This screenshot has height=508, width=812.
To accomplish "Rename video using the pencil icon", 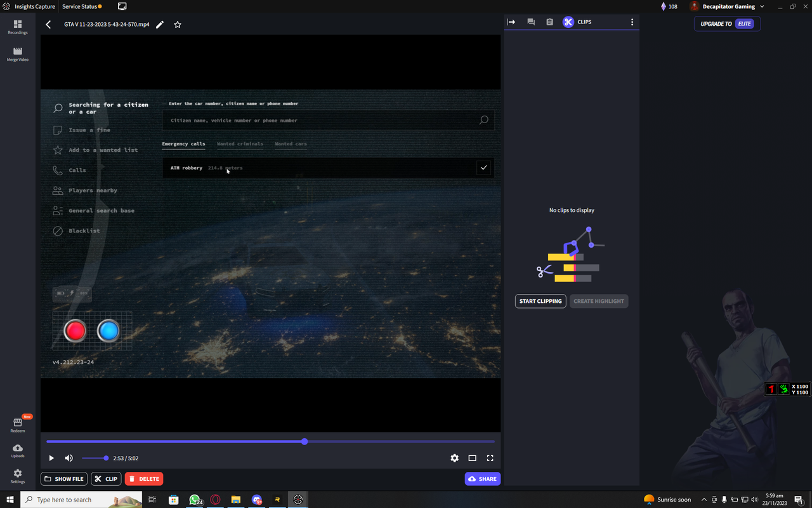I will click(x=160, y=24).
